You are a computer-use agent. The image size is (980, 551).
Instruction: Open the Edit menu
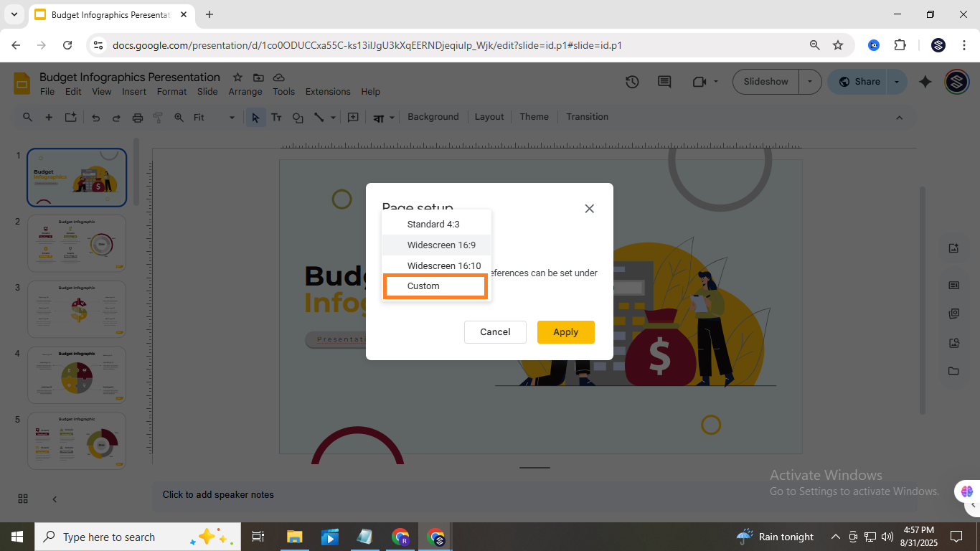73,92
